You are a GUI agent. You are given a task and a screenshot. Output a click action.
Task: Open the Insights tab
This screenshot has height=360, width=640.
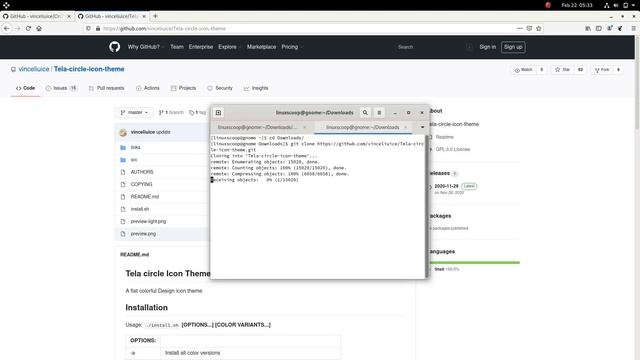click(256, 88)
